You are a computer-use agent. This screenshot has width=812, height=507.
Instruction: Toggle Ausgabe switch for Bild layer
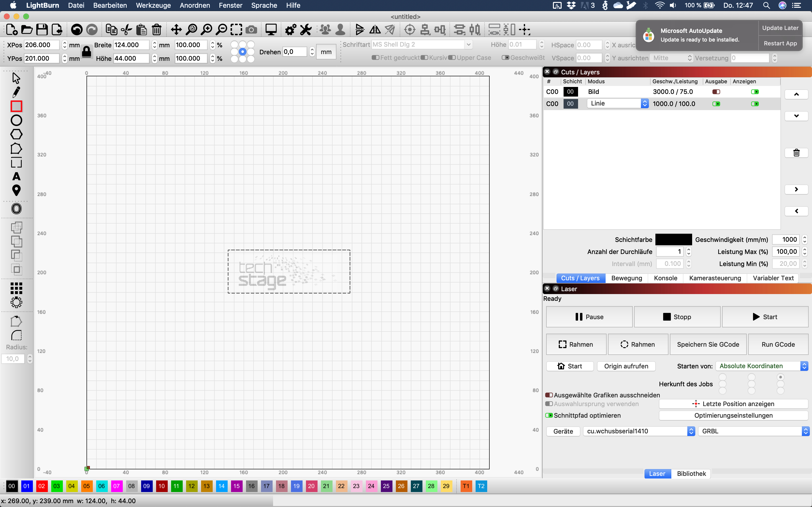pyautogui.click(x=716, y=92)
